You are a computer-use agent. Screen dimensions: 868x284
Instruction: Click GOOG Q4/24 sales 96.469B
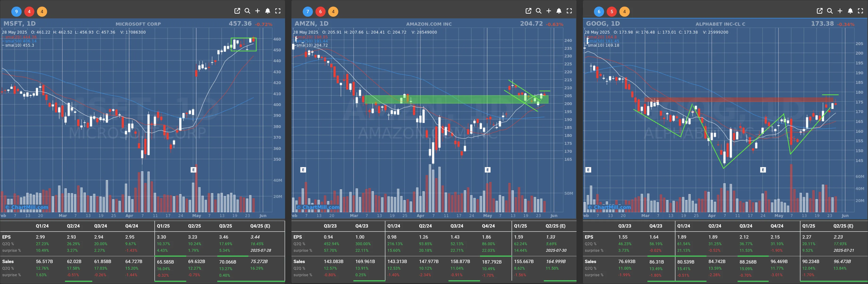pos(779,262)
